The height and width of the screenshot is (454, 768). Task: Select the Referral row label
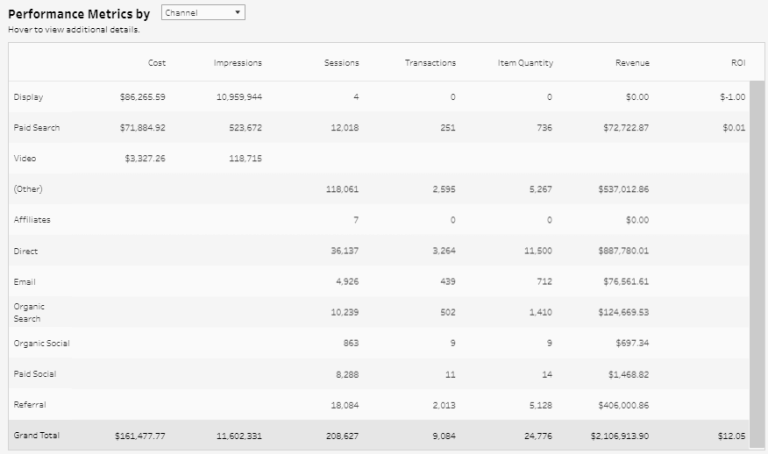click(x=30, y=405)
